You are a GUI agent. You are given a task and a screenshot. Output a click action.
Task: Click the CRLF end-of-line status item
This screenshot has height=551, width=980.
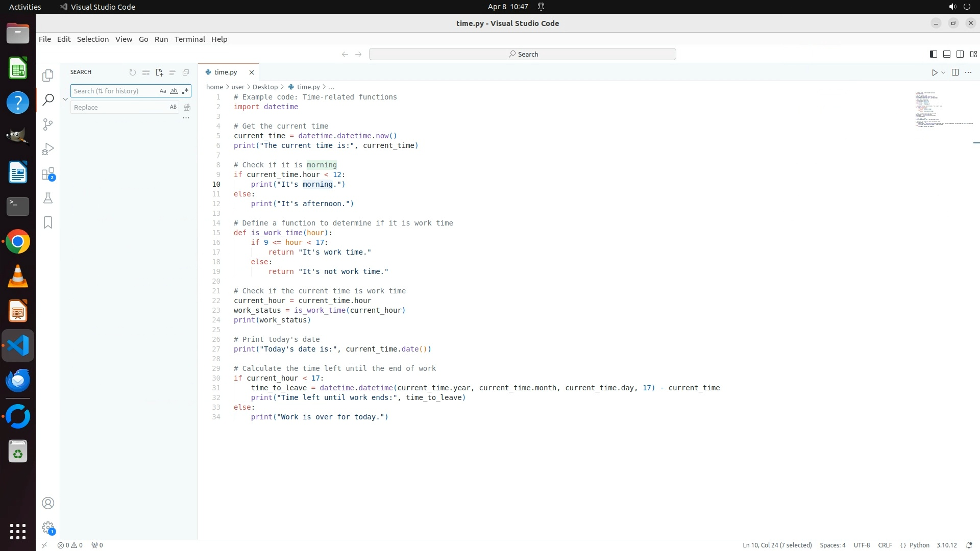click(885, 545)
